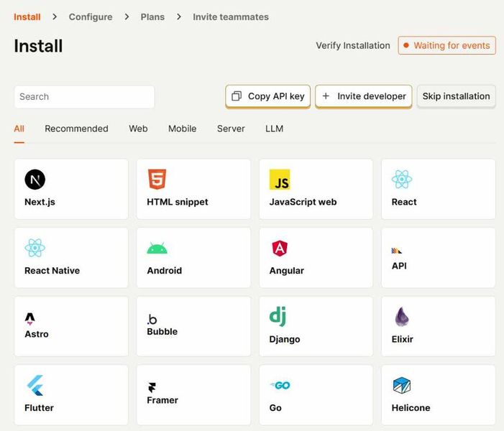
Task: Pick the Bubble card label
Action: [162, 332]
